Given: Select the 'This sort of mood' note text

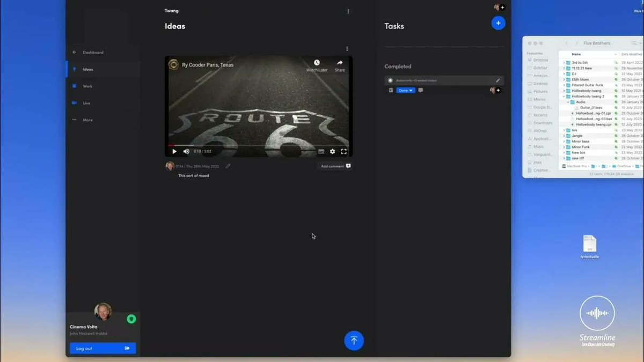Looking at the screenshot, I should click(x=194, y=175).
